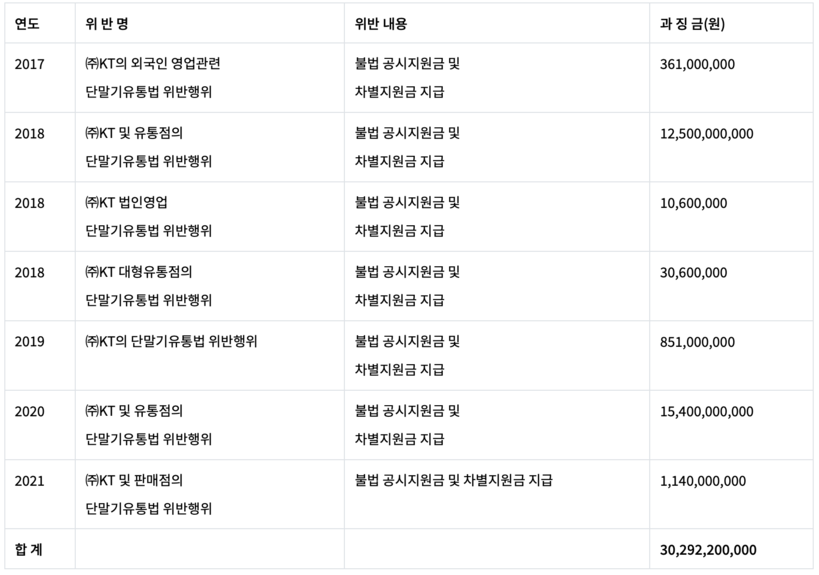Select the 2017 year cell
The width and height of the screenshot is (819, 575).
click(30, 64)
